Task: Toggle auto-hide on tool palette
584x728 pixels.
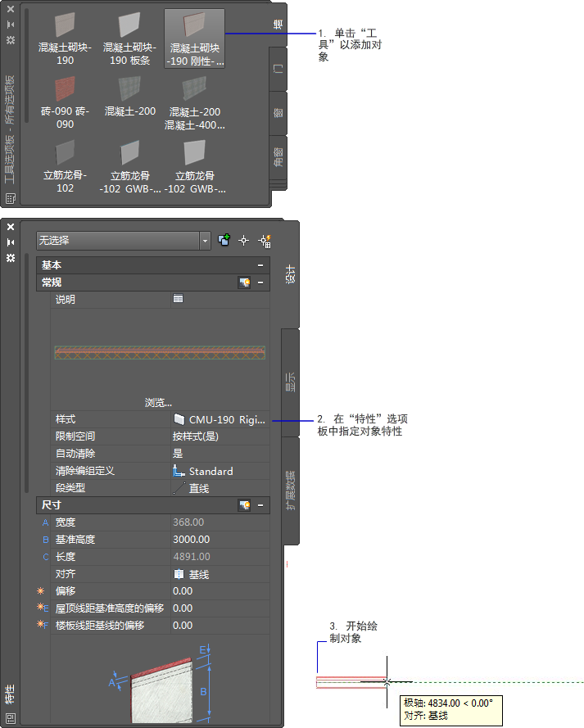Action: (x=11, y=24)
